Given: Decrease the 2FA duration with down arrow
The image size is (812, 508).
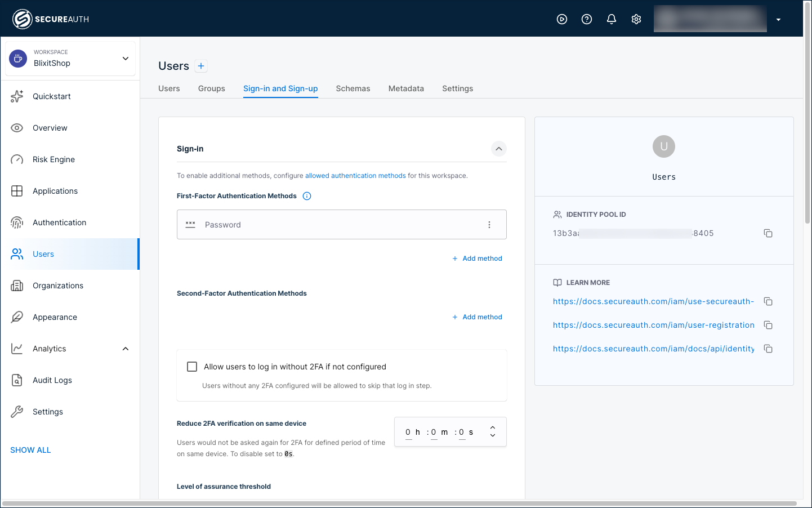Looking at the screenshot, I should tap(493, 435).
